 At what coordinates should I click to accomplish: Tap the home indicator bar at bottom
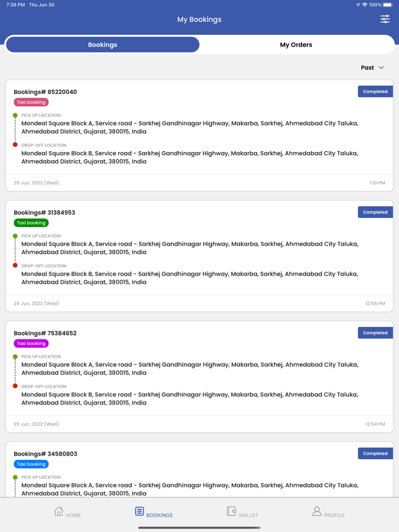click(x=199, y=527)
